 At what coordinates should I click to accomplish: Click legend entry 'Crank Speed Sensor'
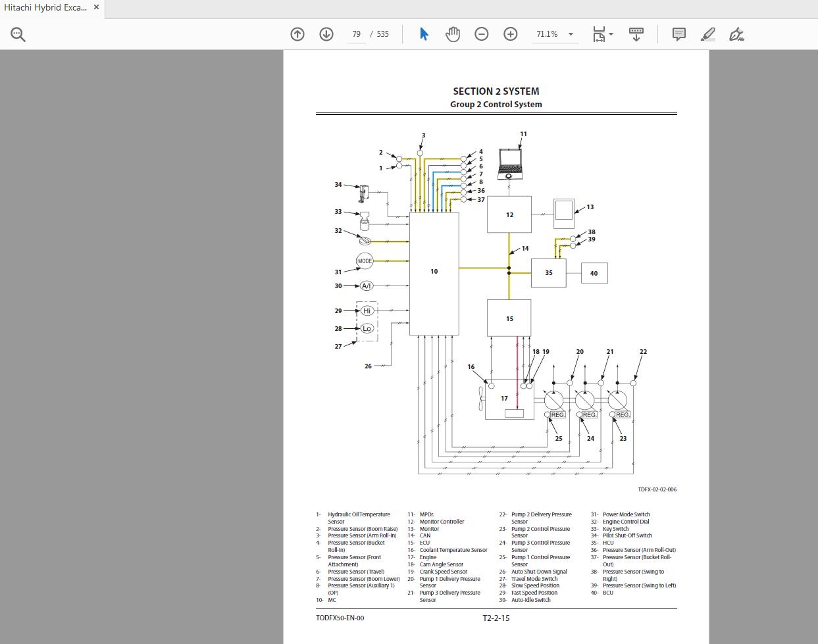(x=445, y=572)
